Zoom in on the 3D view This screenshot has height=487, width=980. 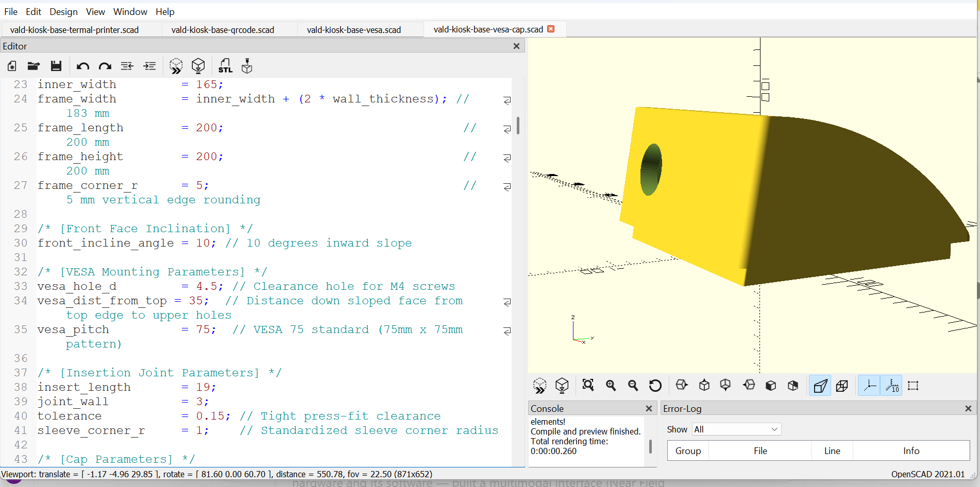point(611,386)
